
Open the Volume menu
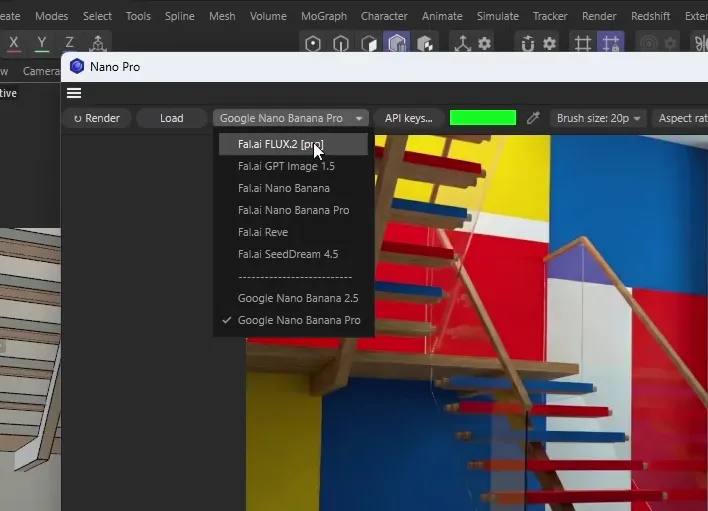click(x=268, y=16)
